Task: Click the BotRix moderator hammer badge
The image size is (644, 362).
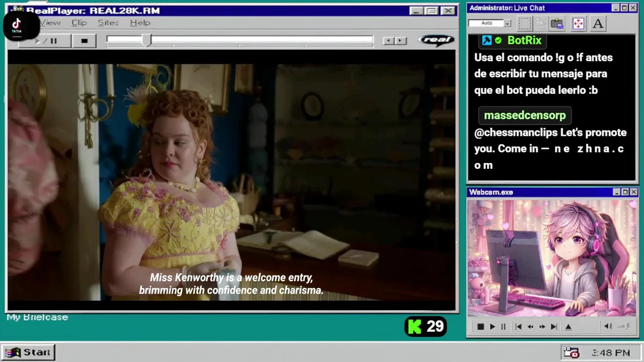Action: (487, 40)
